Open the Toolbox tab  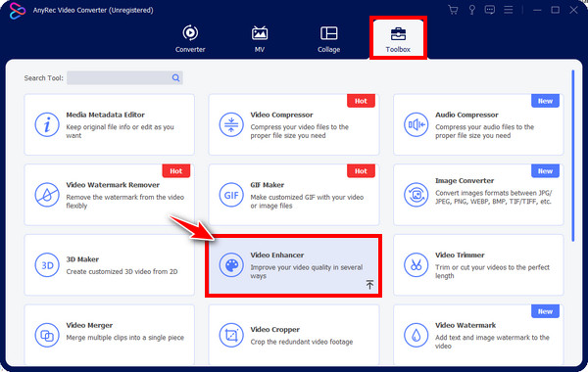tap(398, 39)
